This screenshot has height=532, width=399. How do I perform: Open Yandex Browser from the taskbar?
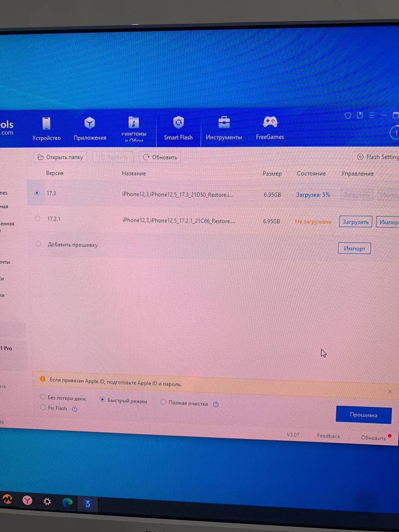(27, 500)
